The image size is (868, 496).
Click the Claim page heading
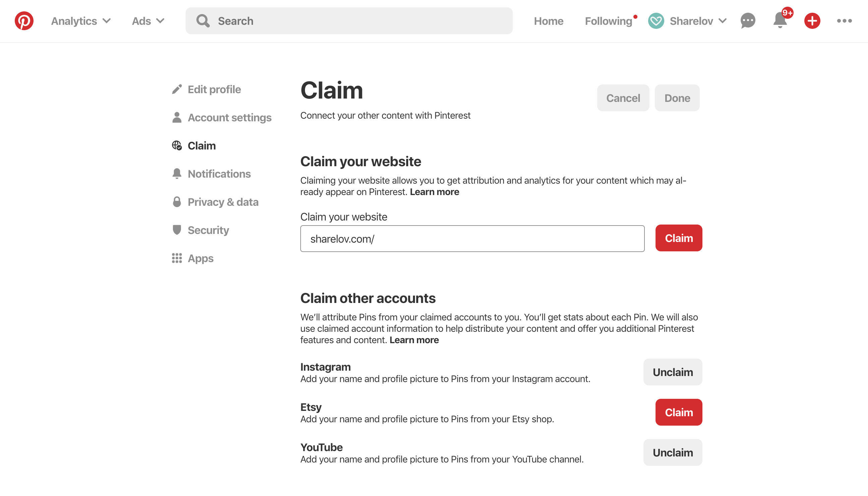coord(331,90)
